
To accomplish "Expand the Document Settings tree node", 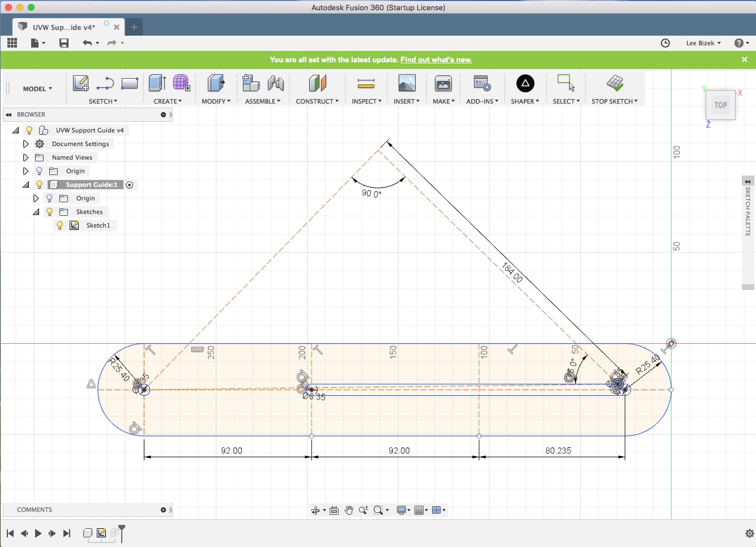I will pyautogui.click(x=25, y=144).
